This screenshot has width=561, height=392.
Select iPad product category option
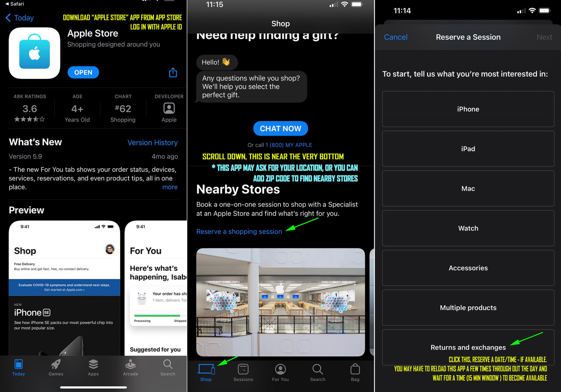click(x=468, y=149)
